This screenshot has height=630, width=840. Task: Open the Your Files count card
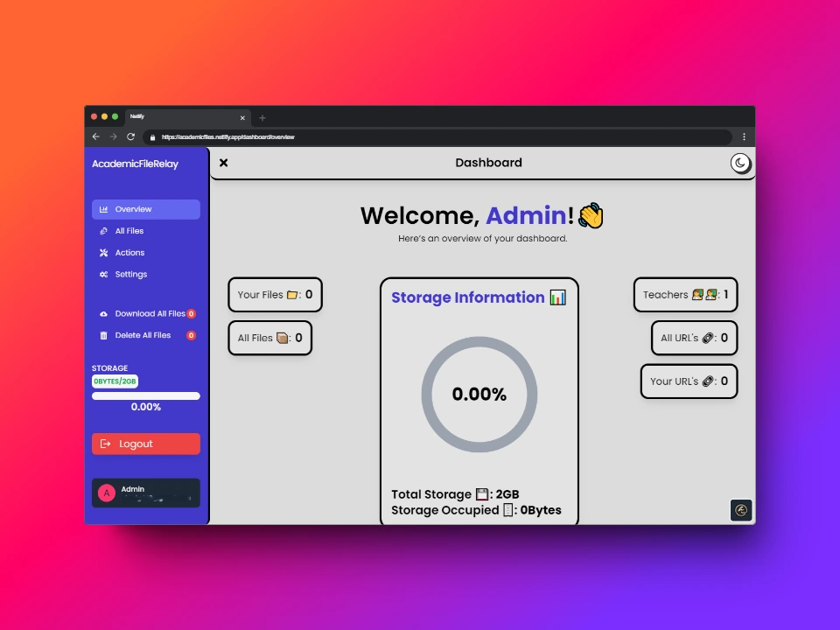point(275,295)
